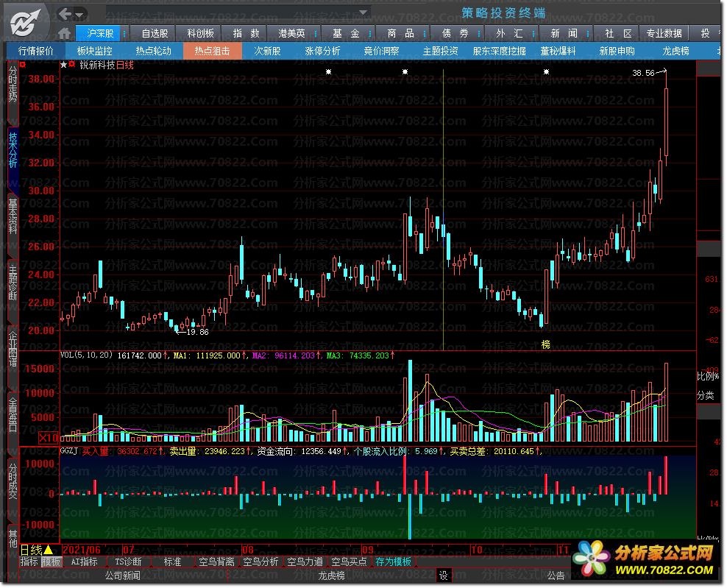Click the home icon
This screenshot has height=588, width=727.
(65, 33)
